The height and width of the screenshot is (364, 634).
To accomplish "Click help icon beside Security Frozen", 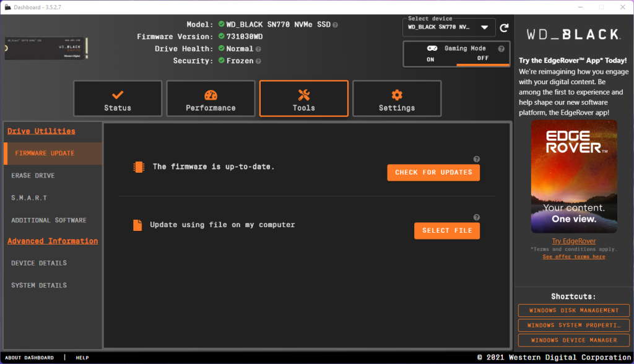I will [x=258, y=61].
